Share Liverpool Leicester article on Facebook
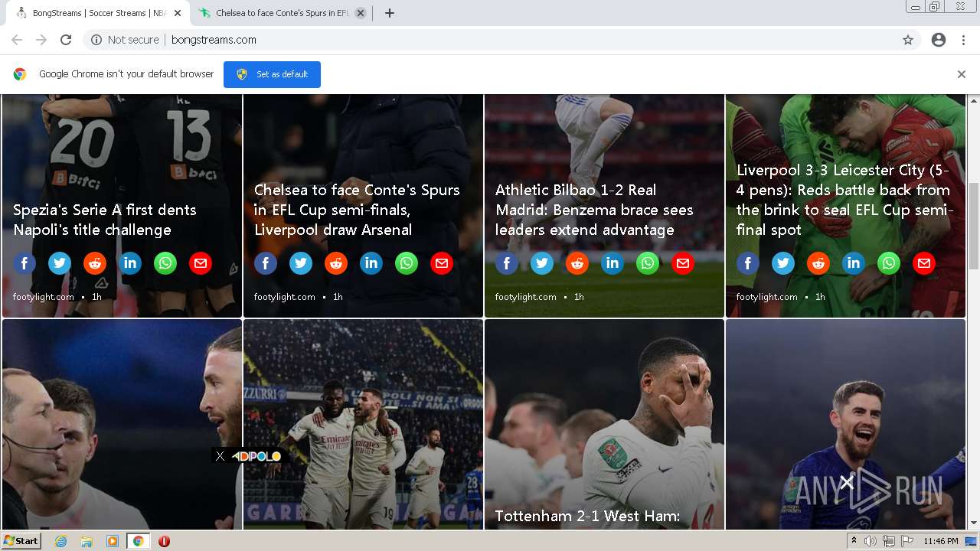This screenshot has height=551, width=980. pyautogui.click(x=748, y=263)
